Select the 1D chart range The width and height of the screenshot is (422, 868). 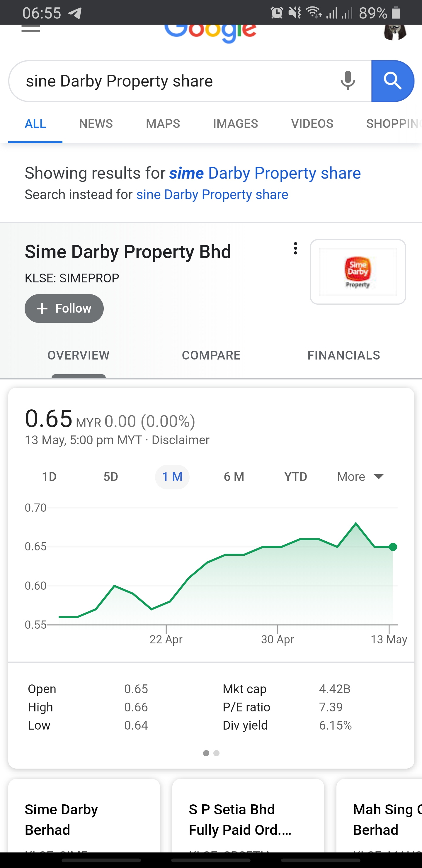[49, 477]
